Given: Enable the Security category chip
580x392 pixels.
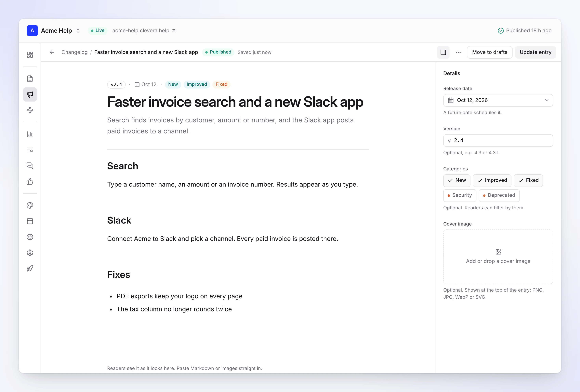Looking at the screenshot, I should click(x=459, y=195).
